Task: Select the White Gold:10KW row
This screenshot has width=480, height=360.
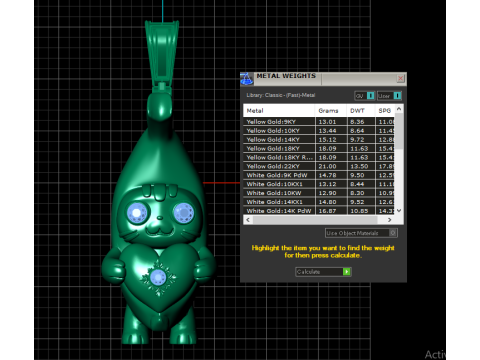Action: (x=319, y=193)
